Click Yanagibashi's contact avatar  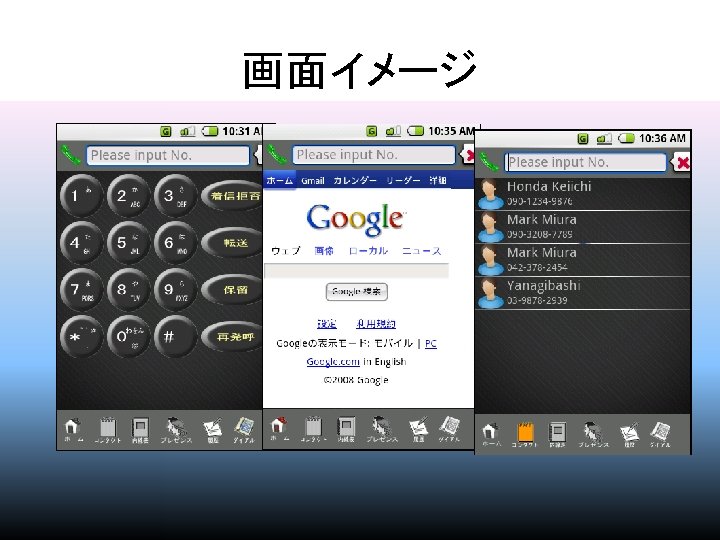[490, 293]
